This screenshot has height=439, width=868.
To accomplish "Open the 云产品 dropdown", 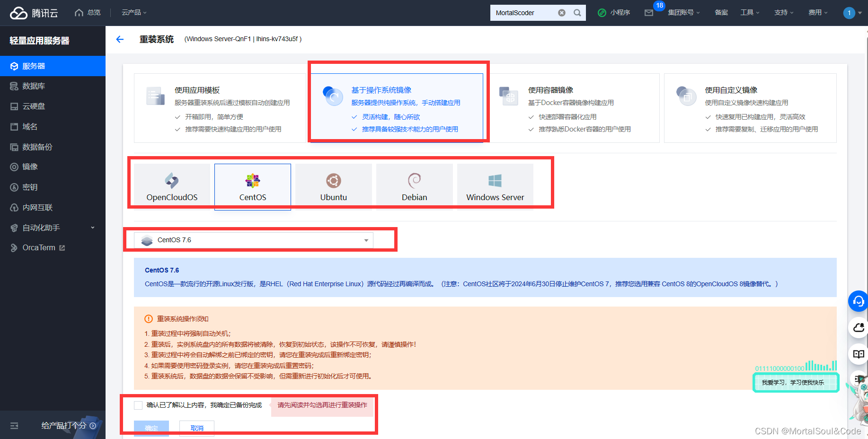I will tap(134, 13).
